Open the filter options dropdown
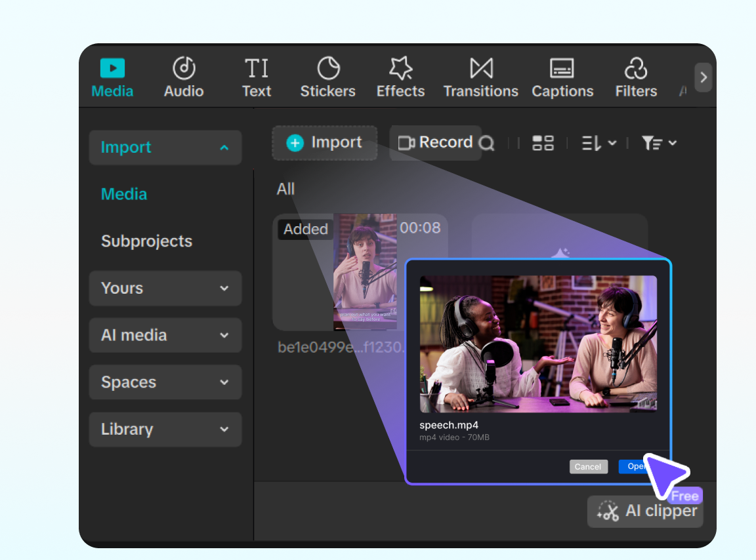The height and width of the screenshot is (560, 756). (658, 143)
